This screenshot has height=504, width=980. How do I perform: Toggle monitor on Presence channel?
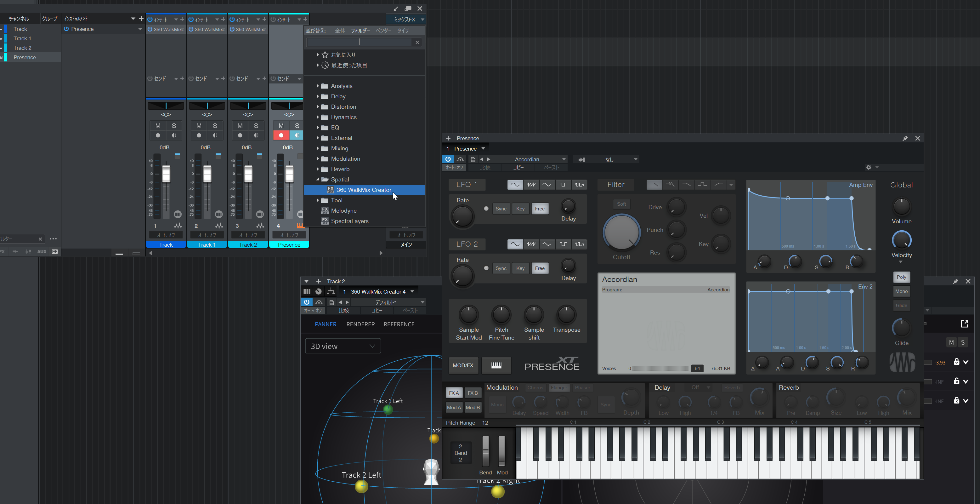(x=296, y=135)
